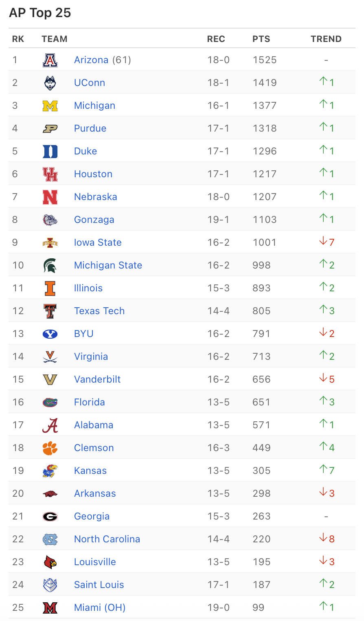Click the Duke Blue Devils logo
The height and width of the screenshot is (621, 364).
pyautogui.click(x=50, y=152)
